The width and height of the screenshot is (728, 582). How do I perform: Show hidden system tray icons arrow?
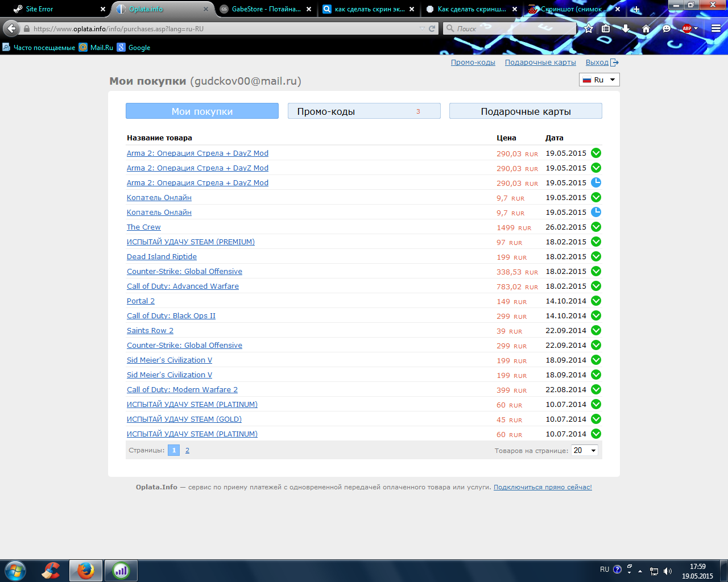tap(640, 571)
